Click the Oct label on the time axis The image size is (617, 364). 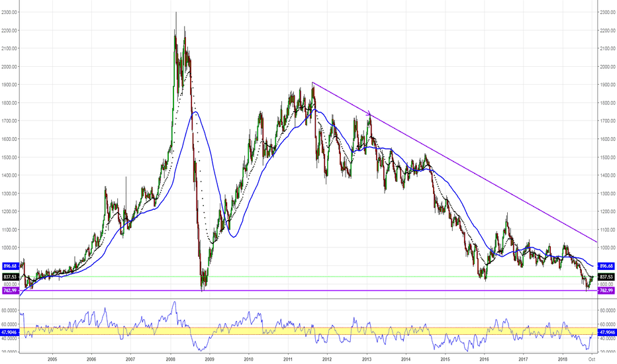(x=592, y=359)
